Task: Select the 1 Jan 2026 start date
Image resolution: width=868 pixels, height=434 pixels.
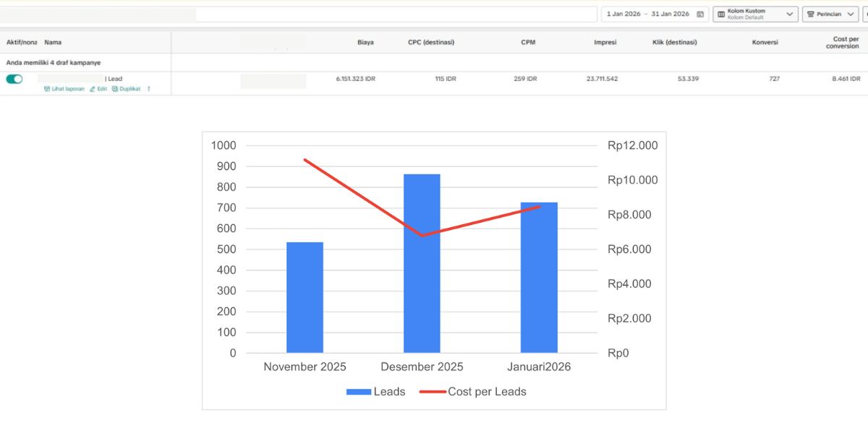Action: [x=624, y=14]
